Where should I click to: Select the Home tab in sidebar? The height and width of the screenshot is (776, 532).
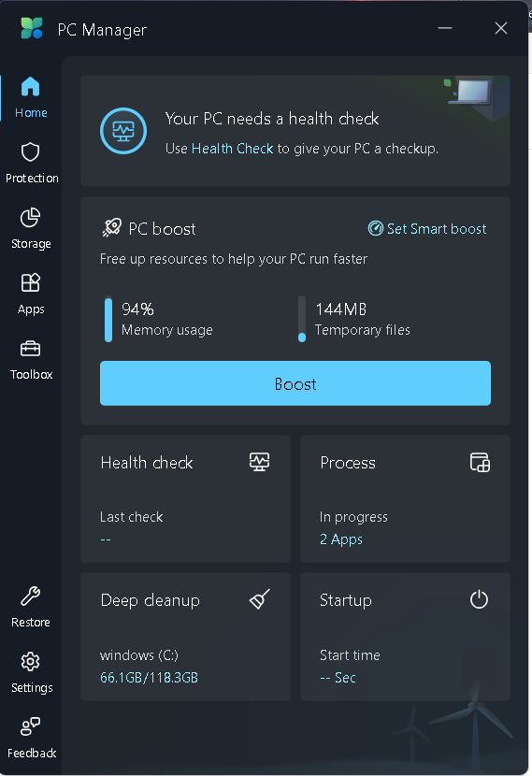(31, 98)
